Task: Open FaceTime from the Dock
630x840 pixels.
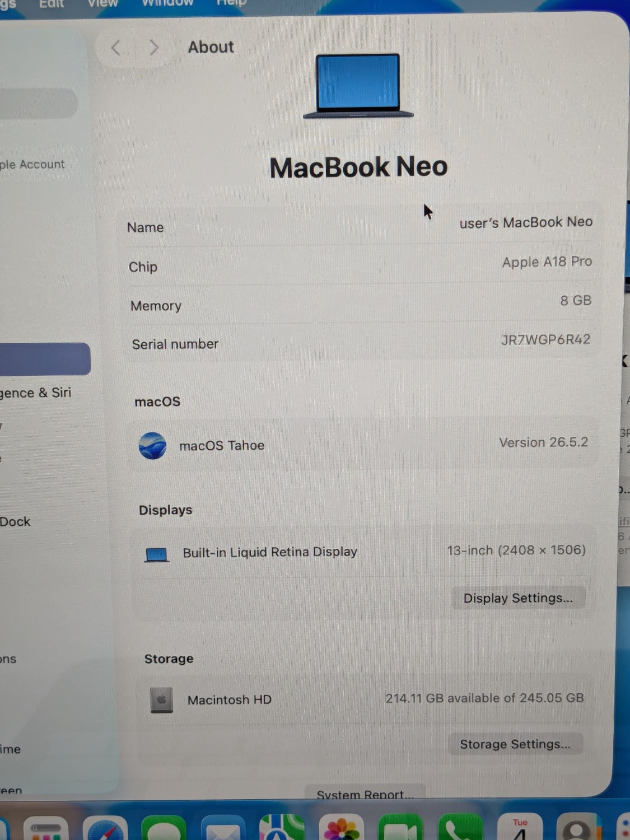Action: [x=401, y=828]
